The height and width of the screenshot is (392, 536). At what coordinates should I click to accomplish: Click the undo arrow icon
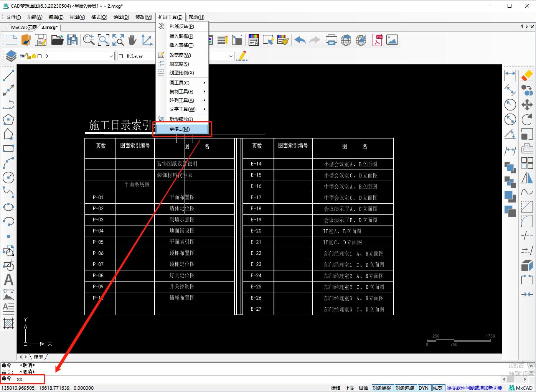(300, 40)
